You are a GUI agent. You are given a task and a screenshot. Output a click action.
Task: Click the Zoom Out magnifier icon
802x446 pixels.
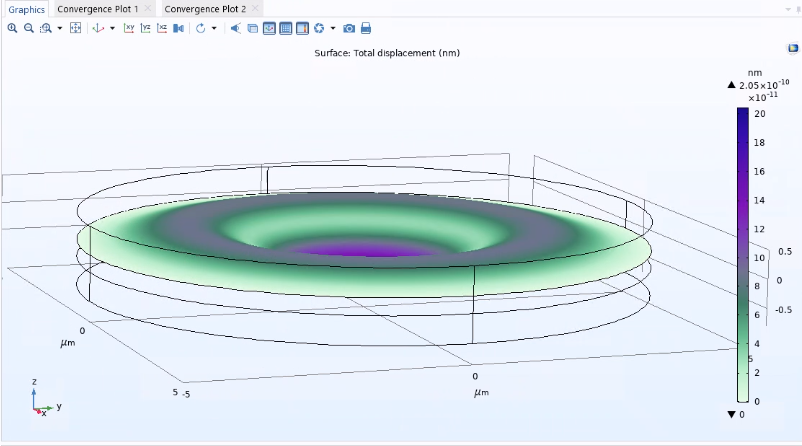tap(29, 29)
